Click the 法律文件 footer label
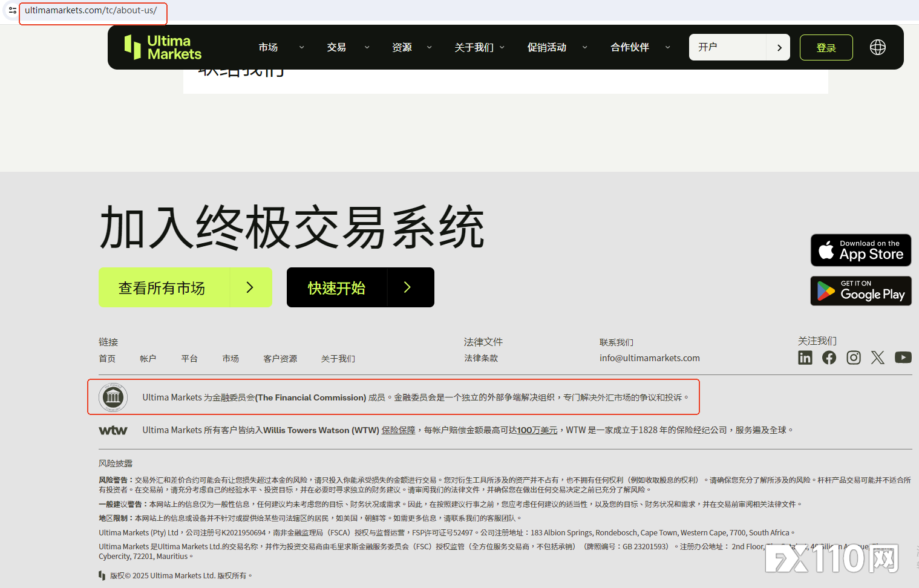The height and width of the screenshot is (588, 919). (483, 342)
